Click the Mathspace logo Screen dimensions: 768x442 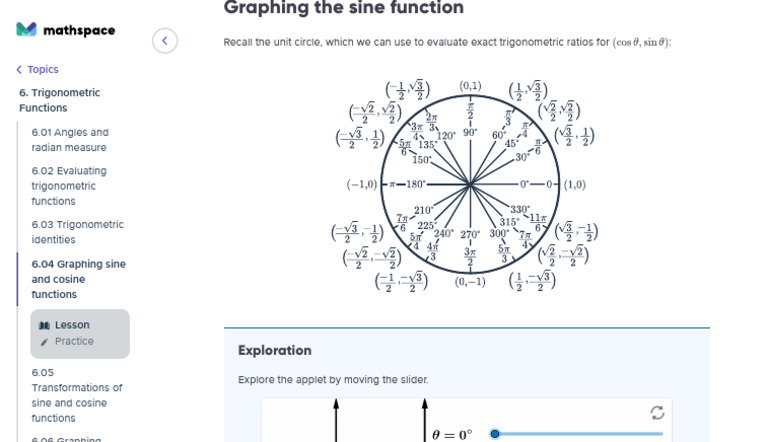point(66,30)
